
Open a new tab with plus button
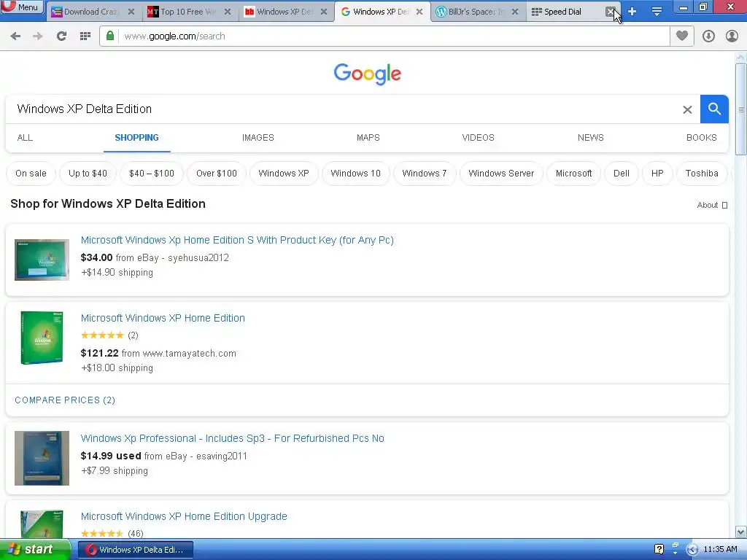tap(632, 12)
